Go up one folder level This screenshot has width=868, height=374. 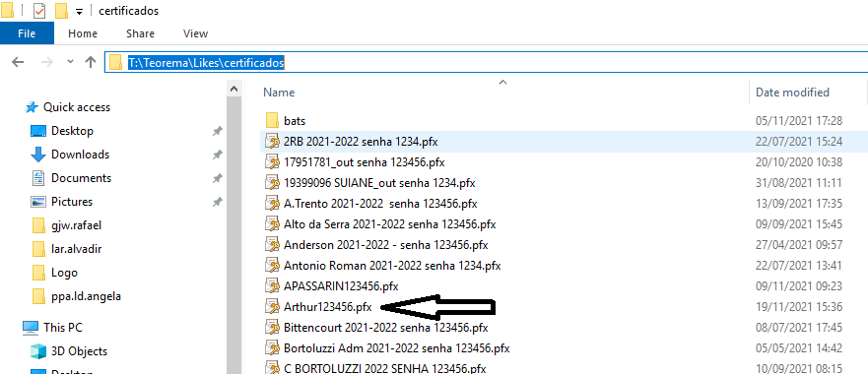click(91, 63)
